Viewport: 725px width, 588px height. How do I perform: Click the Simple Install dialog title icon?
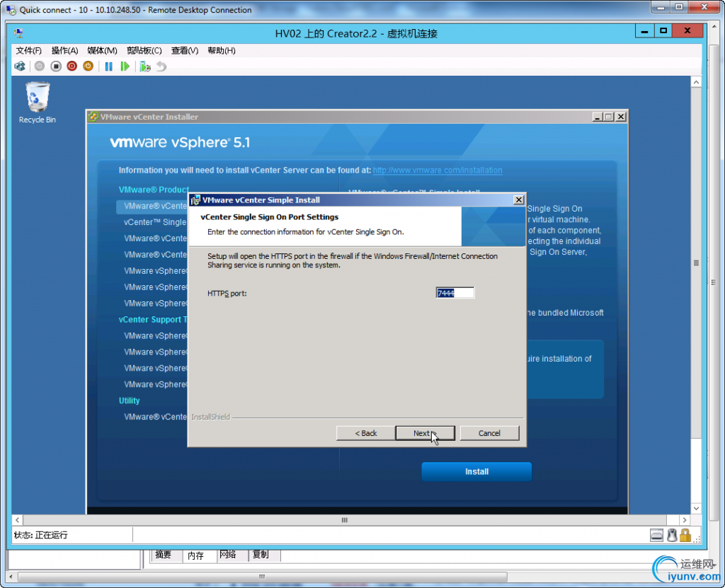195,200
